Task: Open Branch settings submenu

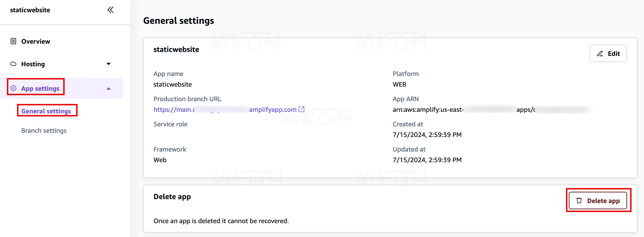Action: tap(44, 131)
